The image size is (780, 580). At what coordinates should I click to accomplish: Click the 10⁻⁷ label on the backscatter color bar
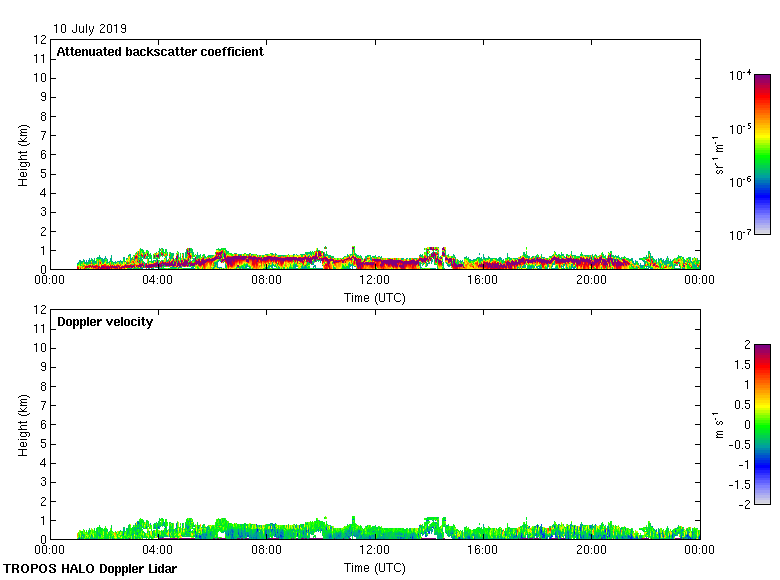[x=740, y=234]
